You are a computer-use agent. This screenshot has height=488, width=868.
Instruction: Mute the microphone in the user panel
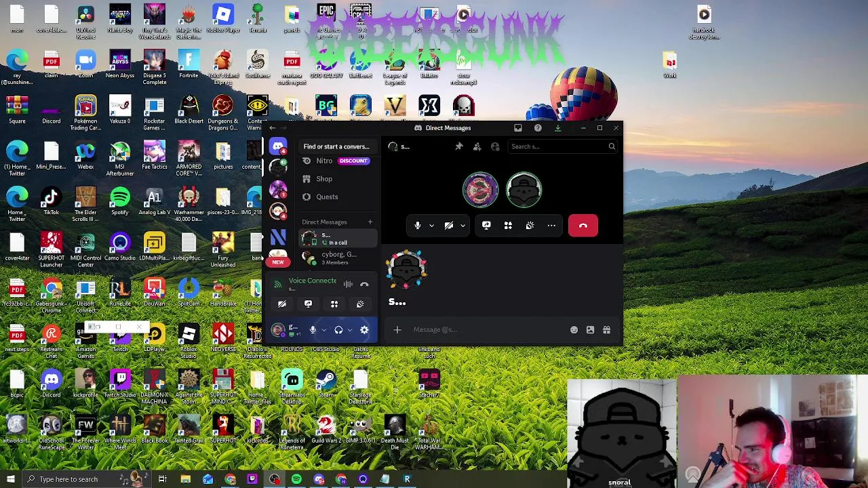click(x=313, y=330)
